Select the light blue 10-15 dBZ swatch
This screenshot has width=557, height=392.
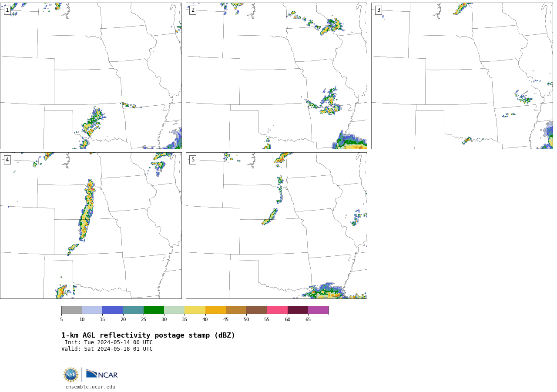pos(92,310)
